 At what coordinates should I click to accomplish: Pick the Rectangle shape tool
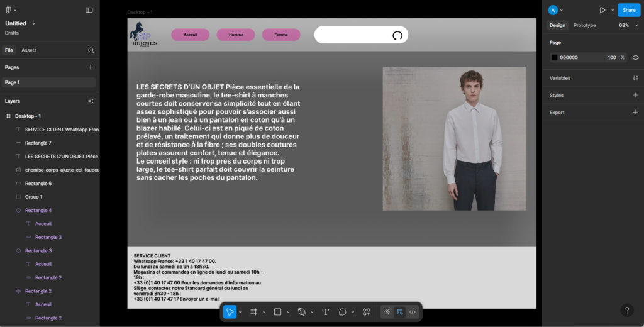point(277,312)
